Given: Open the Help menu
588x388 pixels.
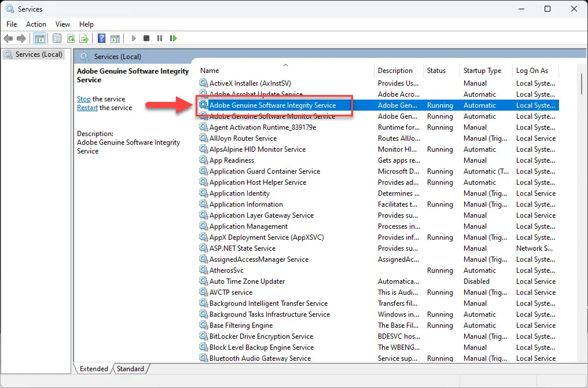Looking at the screenshot, I should pos(86,24).
